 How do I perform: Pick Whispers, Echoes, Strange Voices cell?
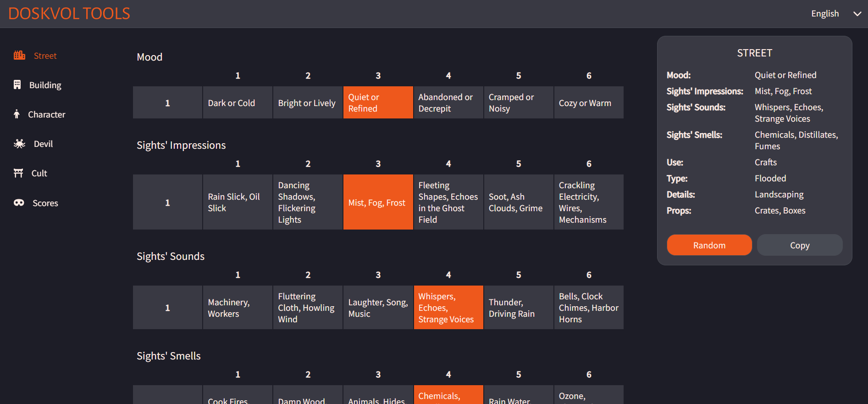pyautogui.click(x=448, y=308)
